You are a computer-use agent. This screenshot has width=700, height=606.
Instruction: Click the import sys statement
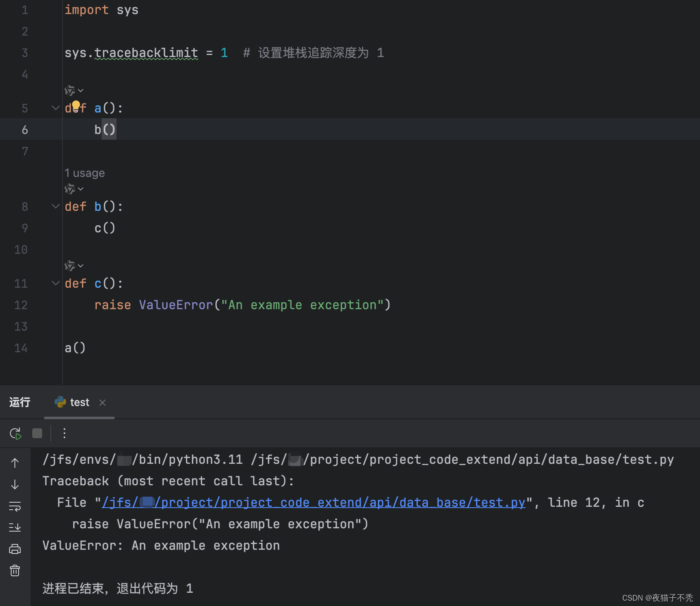(102, 10)
